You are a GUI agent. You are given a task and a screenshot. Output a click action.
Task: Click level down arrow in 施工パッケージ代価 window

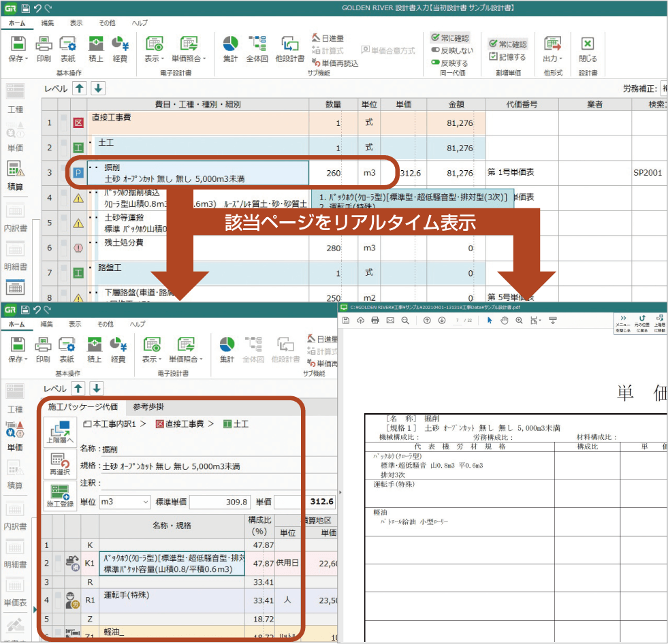pos(97,388)
